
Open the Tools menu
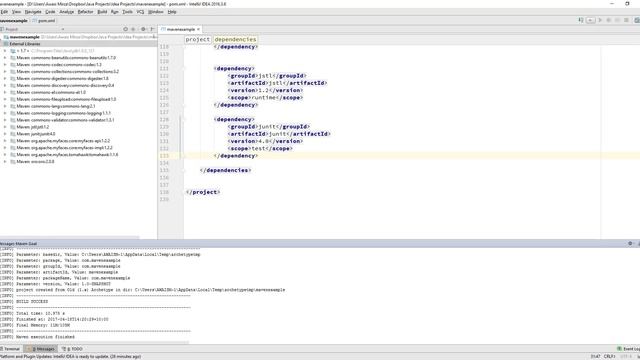[127, 12]
